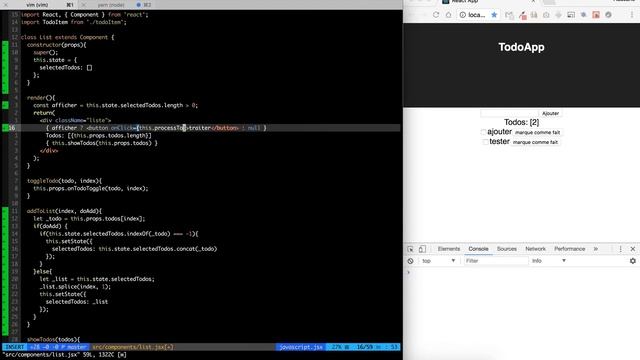Click the src/components/list.jsx status path
Viewport: 640px width, 360px height.
coord(133,347)
